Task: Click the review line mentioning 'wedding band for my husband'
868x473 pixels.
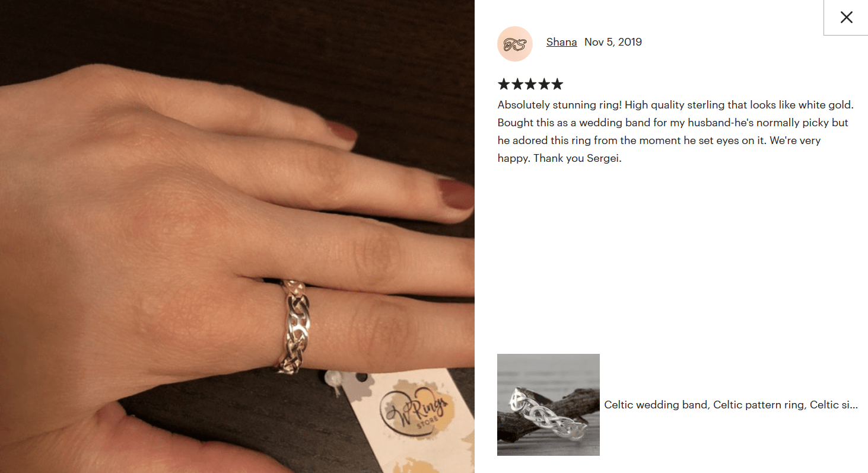Action: pos(673,123)
